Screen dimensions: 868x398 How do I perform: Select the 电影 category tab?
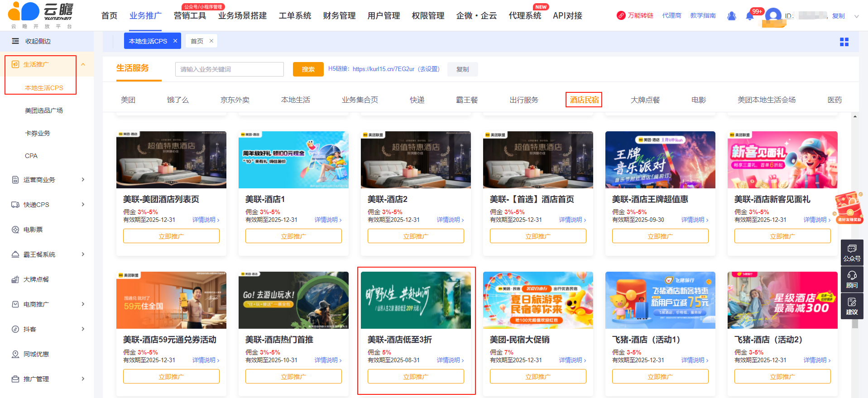pyautogui.click(x=699, y=100)
